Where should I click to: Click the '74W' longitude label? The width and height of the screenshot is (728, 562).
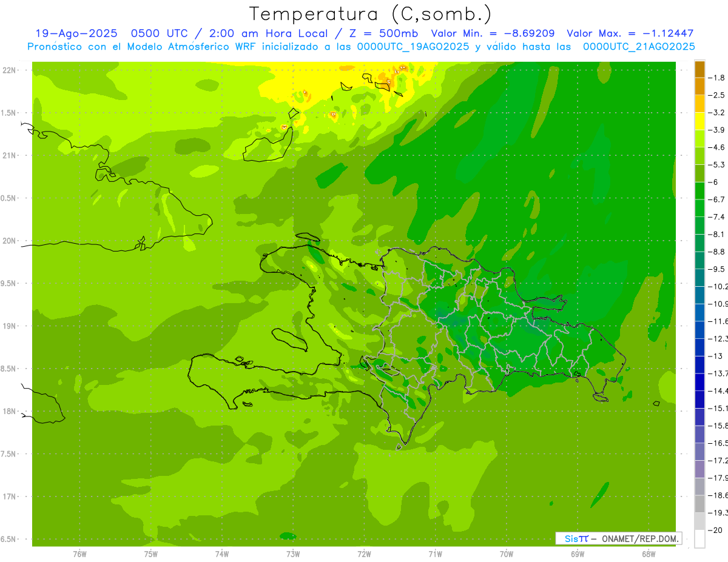(x=222, y=554)
